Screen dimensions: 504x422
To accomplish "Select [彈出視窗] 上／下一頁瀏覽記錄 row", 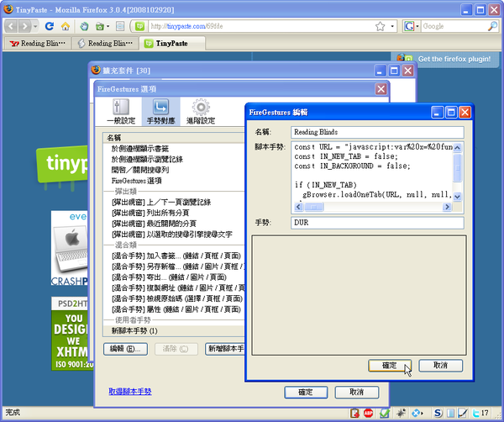I will [174, 203].
